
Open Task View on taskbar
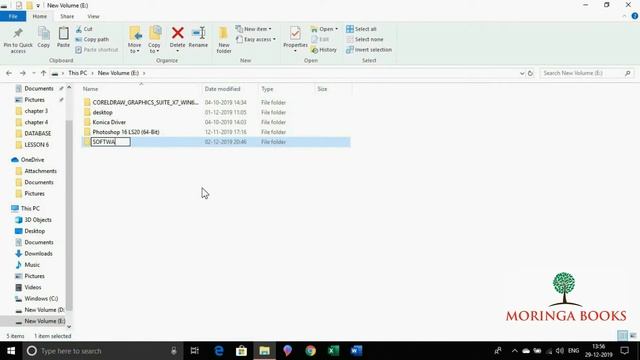pyautogui.click(x=195, y=351)
